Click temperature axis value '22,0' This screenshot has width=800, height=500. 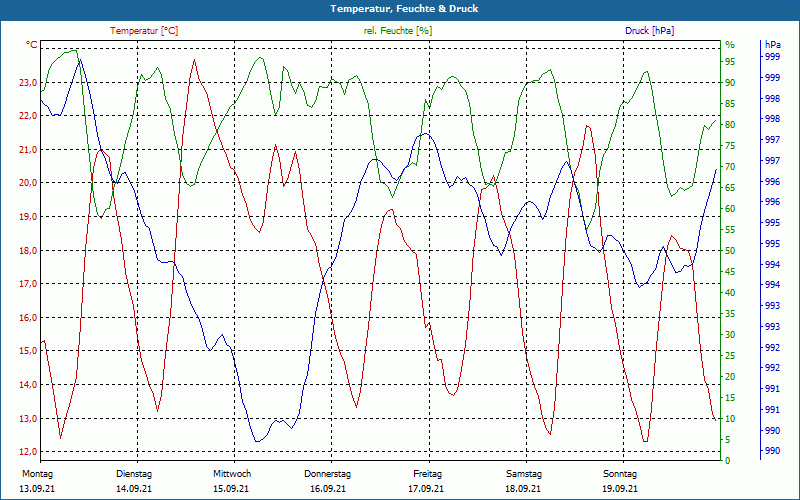[x=28, y=116]
